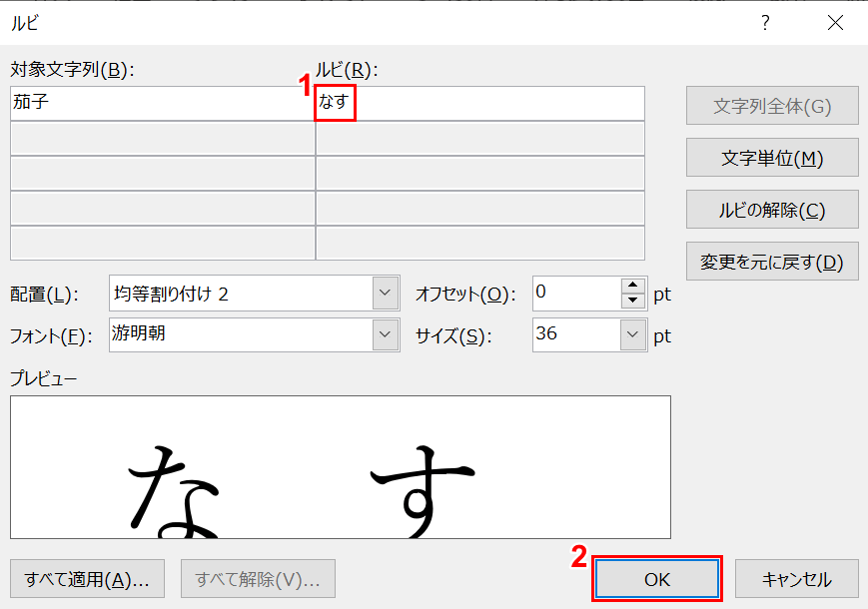Decrease the オフセット value with down arrow

633,301
